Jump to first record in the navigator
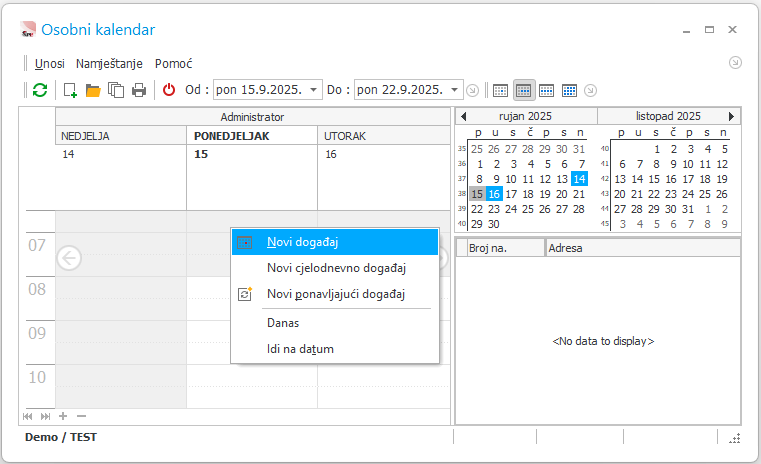This screenshot has width=761, height=464. tap(28, 416)
